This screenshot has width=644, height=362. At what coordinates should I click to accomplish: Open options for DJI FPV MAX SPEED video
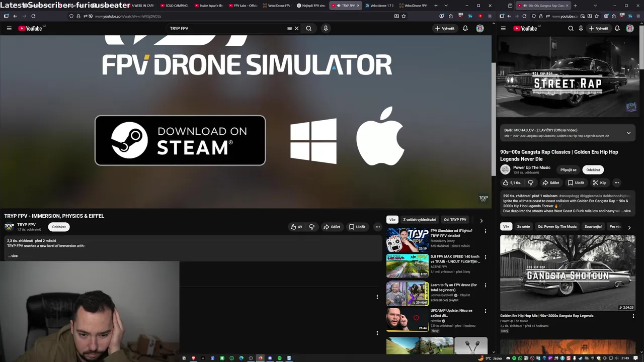[486, 257]
